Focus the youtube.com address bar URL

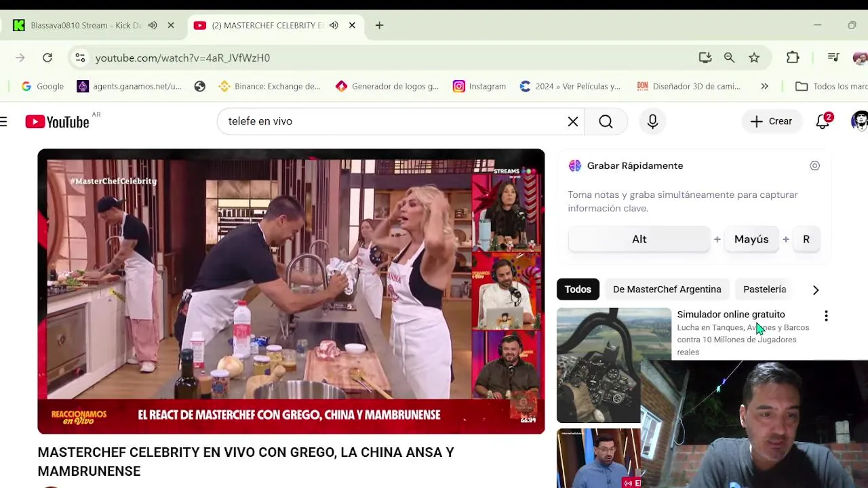click(182, 58)
